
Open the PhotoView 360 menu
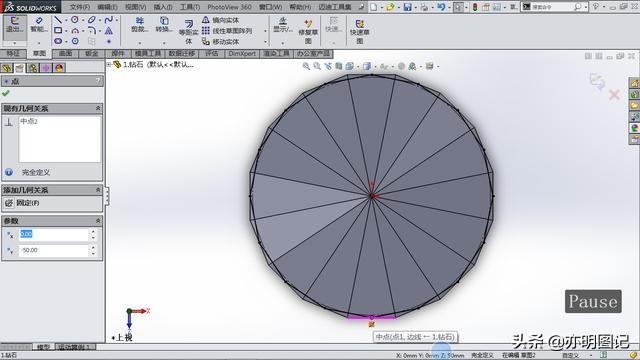pos(229,7)
